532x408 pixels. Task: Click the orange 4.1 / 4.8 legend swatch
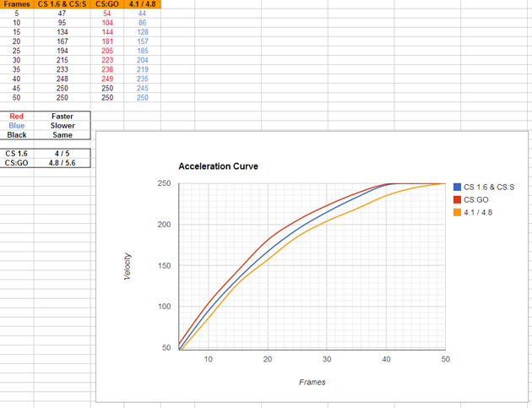457,212
